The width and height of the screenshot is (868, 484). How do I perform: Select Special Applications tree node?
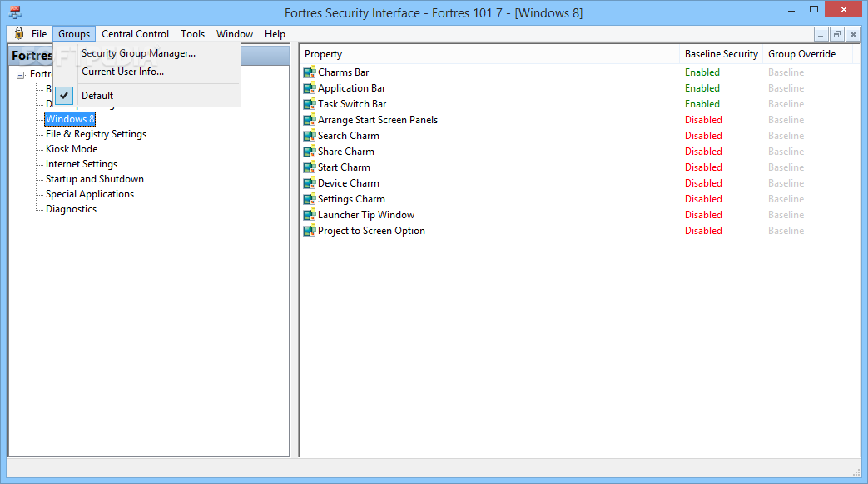[90, 194]
